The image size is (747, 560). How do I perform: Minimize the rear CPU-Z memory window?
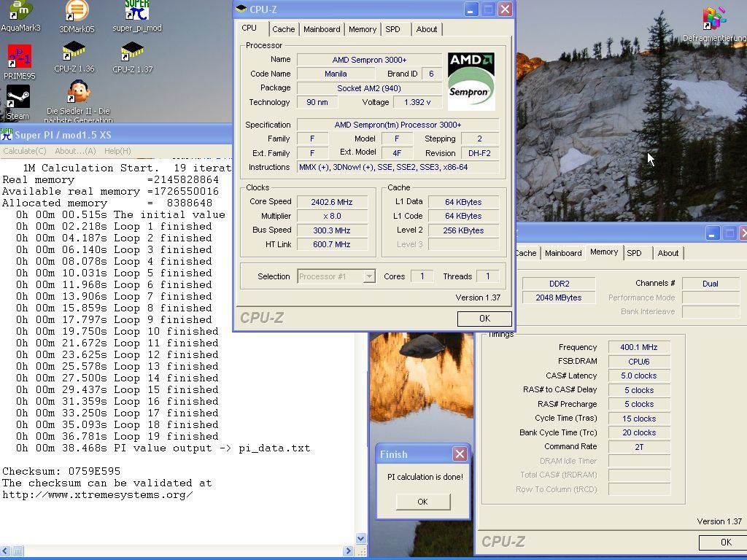712,233
